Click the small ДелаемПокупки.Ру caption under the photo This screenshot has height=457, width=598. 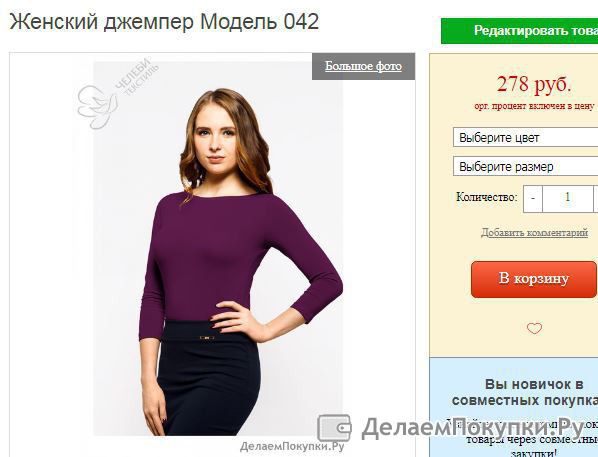point(292,446)
